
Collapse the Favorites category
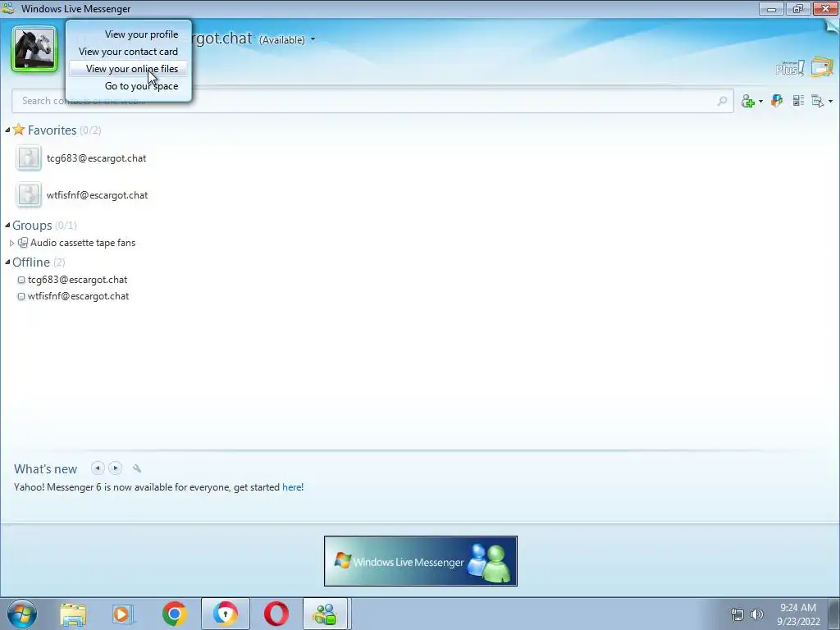tap(7, 130)
